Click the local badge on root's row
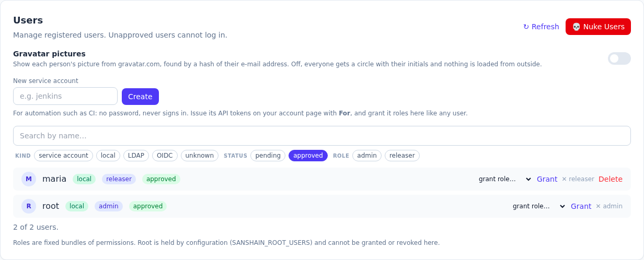 (x=77, y=206)
